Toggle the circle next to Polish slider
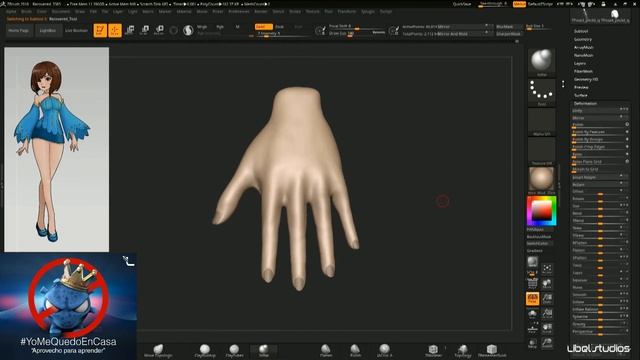Viewport: 640px width, 360px height. (627, 124)
